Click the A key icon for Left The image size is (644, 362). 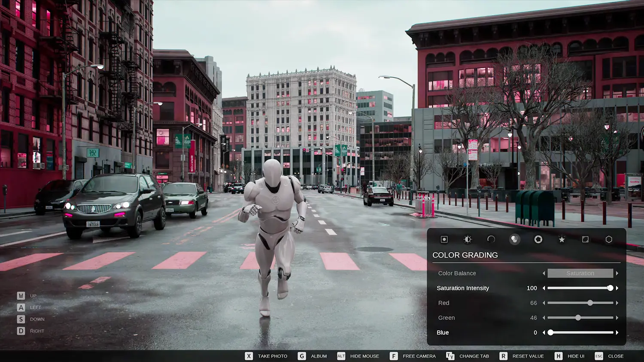point(21,307)
